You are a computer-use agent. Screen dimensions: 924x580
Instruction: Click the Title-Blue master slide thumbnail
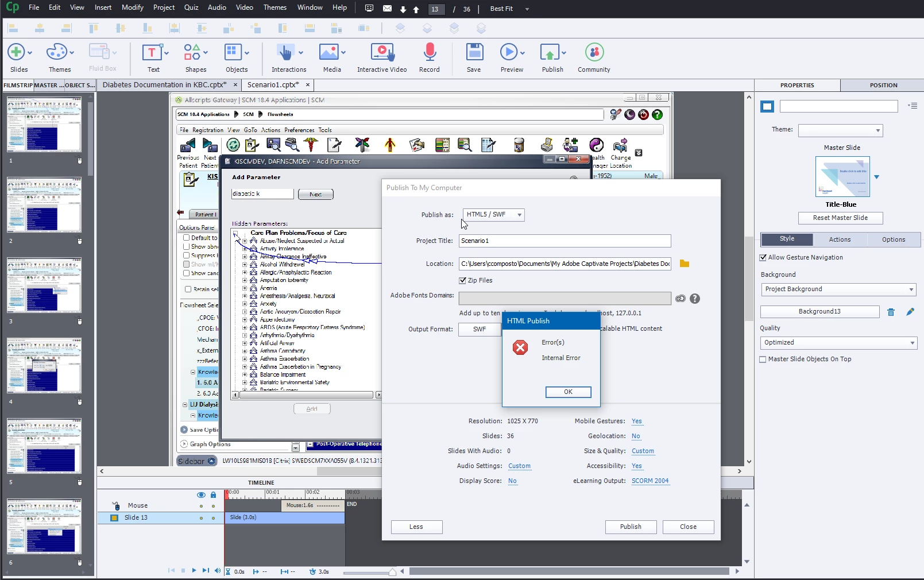[842, 177]
